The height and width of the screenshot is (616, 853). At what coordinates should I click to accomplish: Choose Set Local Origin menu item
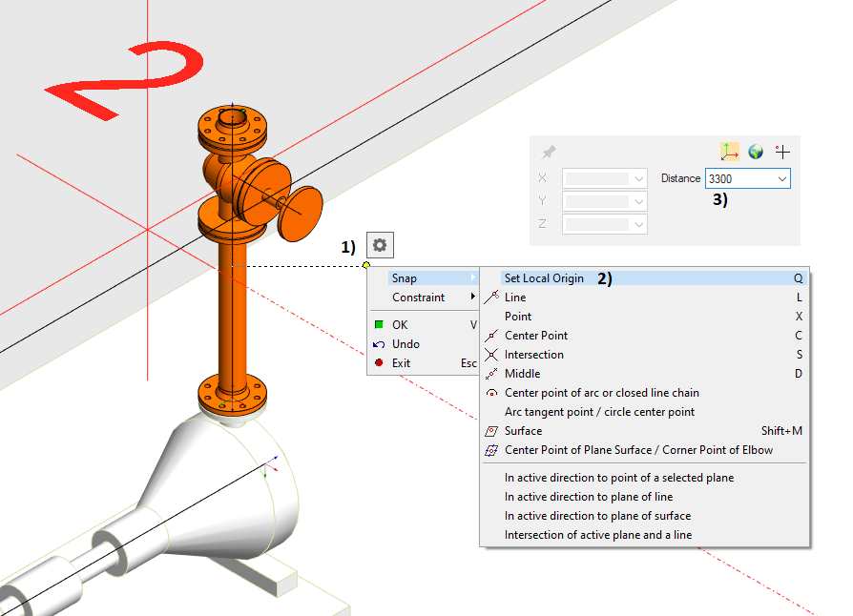(544, 278)
